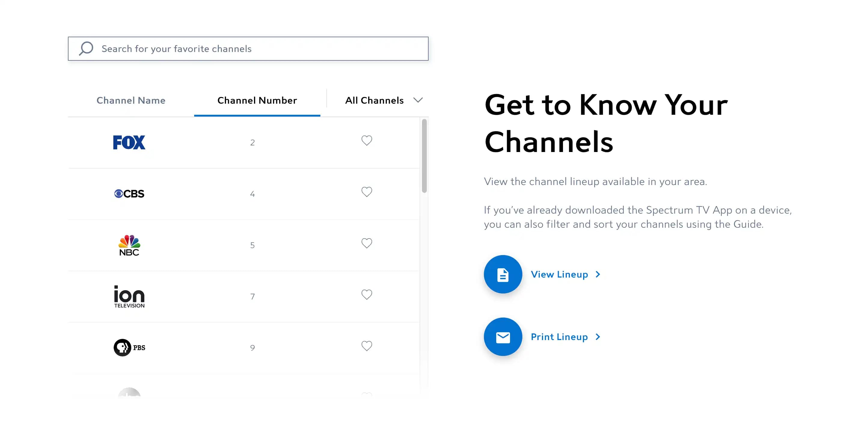Click channel number 4 in the CBS row

tap(252, 194)
